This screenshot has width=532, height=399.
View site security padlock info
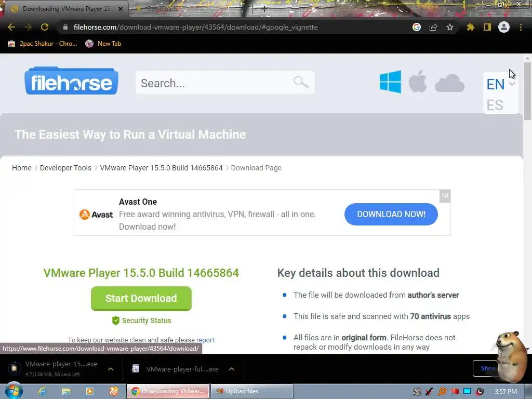click(65, 27)
